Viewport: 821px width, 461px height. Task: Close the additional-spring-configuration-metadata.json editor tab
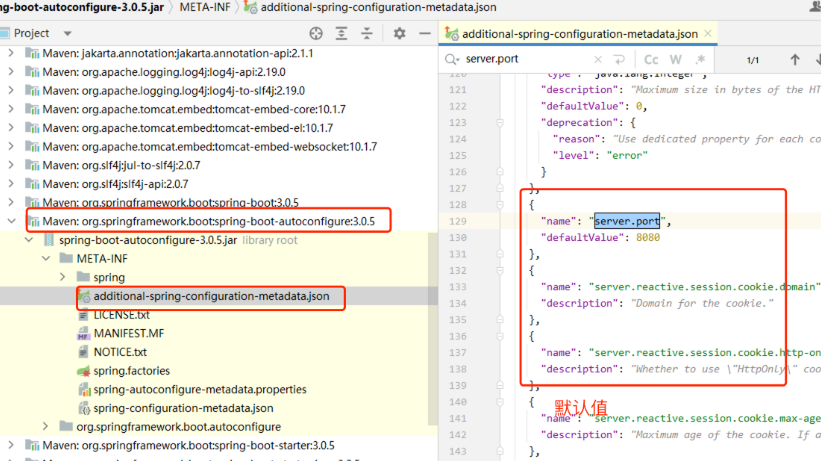pyautogui.click(x=708, y=34)
